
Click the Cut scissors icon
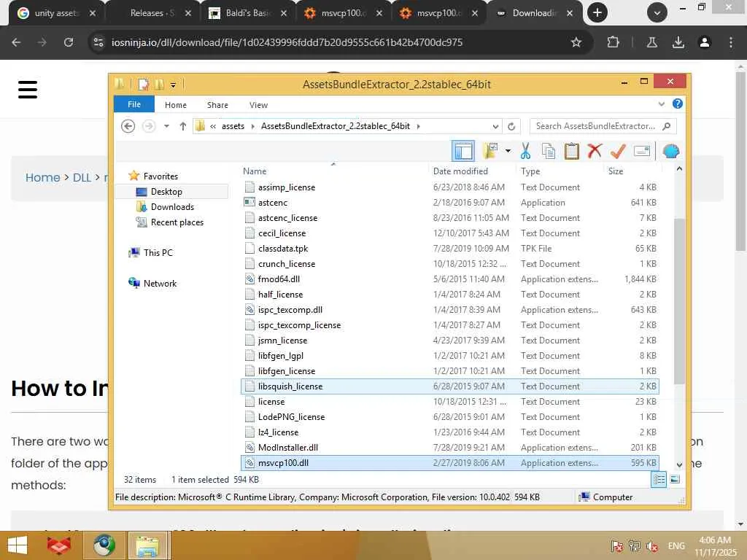(525, 152)
